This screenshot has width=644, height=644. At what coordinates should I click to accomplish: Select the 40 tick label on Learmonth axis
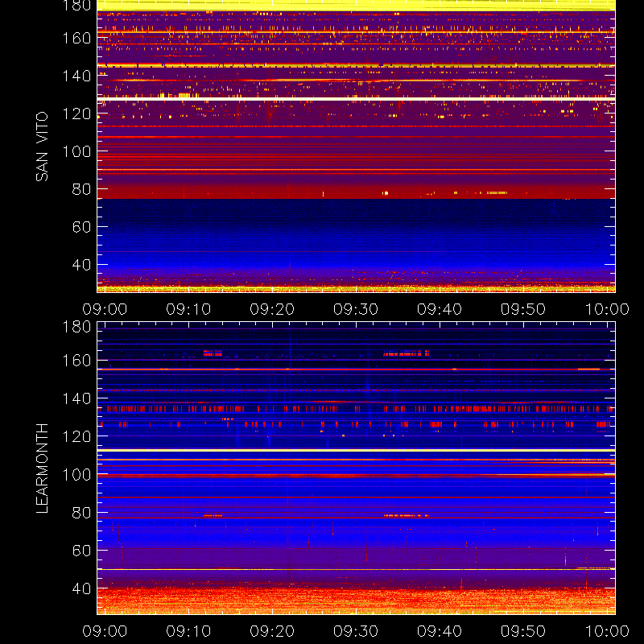(81, 588)
